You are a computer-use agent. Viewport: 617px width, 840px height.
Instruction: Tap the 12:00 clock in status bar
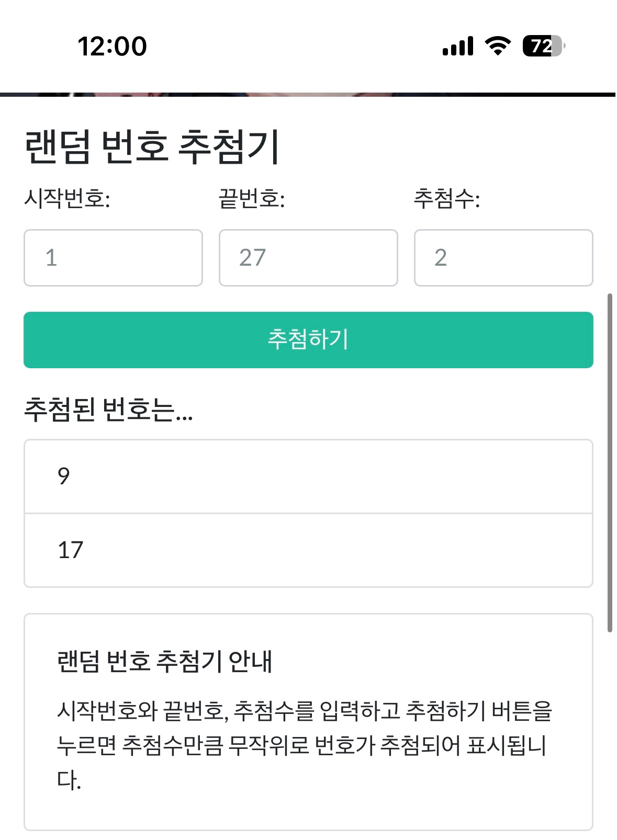(112, 46)
